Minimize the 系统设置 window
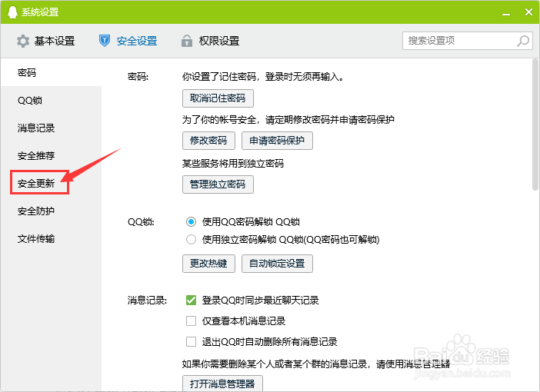The image size is (540, 392). [506, 13]
